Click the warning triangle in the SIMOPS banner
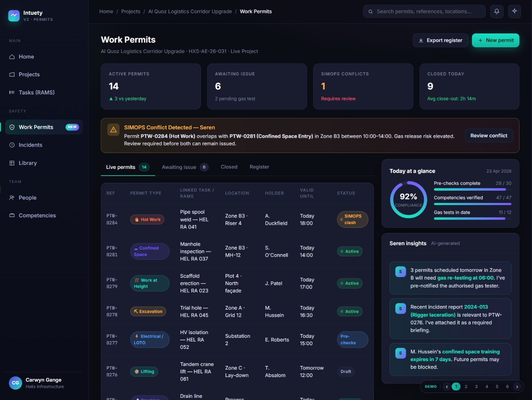This screenshot has height=400, width=532. (113, 130)
